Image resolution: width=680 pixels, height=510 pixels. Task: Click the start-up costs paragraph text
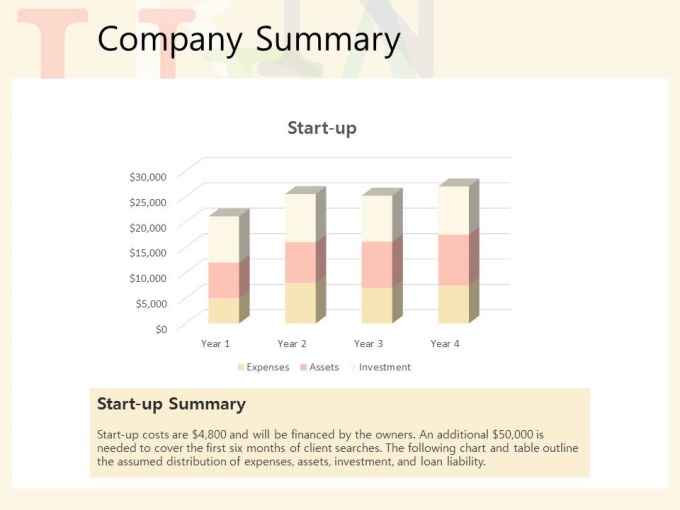coord(337,448)
